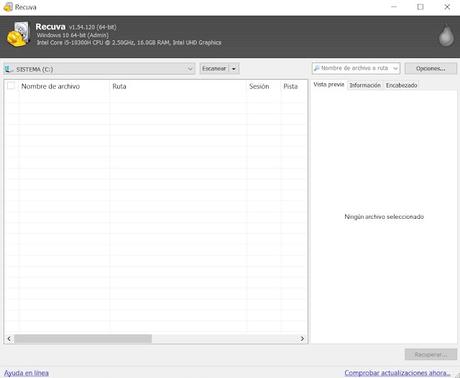460x378 pixels.
Task: Click the title bar Recuva app icon
Action: [8, 7]
